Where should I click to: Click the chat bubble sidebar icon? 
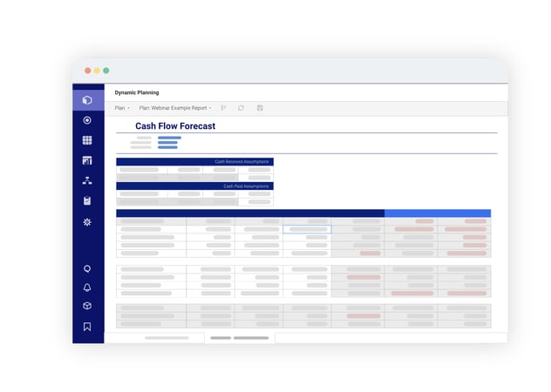(87, 268)
